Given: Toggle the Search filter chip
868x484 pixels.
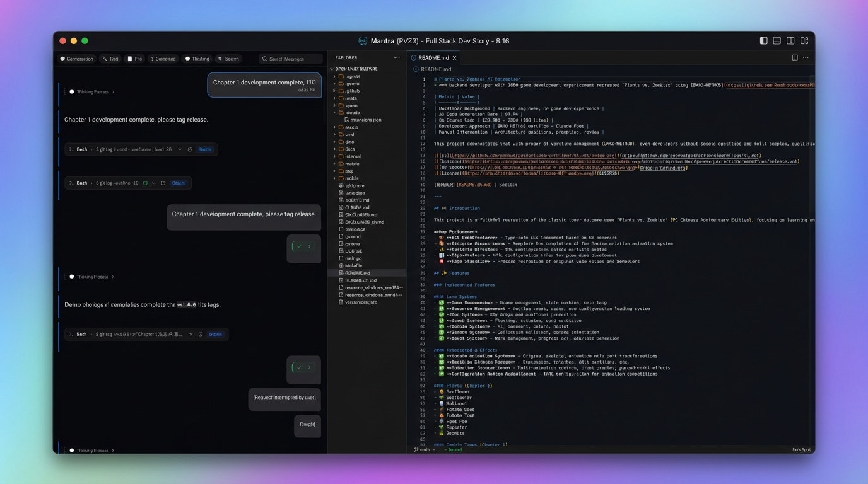Looking at the screenshot, I should [x=228, y=59].
